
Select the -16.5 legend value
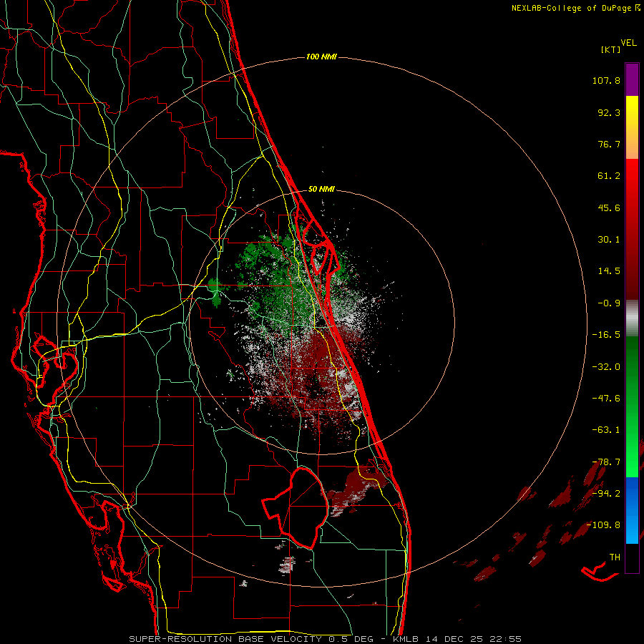tap(606, 335)
